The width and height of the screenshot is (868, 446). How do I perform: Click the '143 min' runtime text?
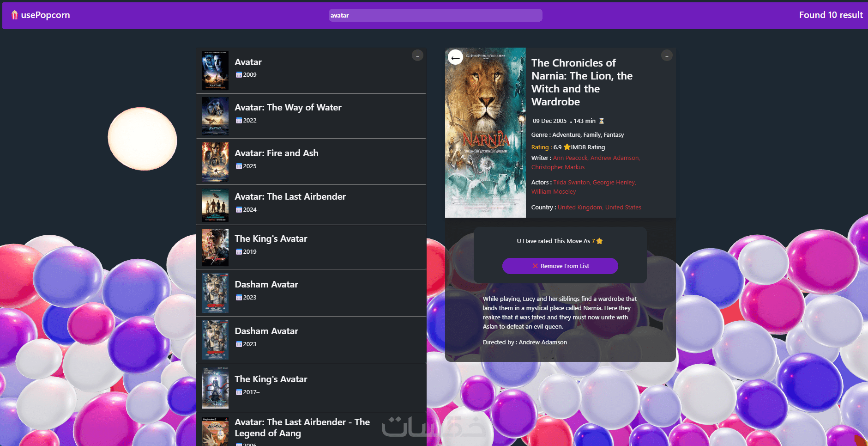[585, 121]
